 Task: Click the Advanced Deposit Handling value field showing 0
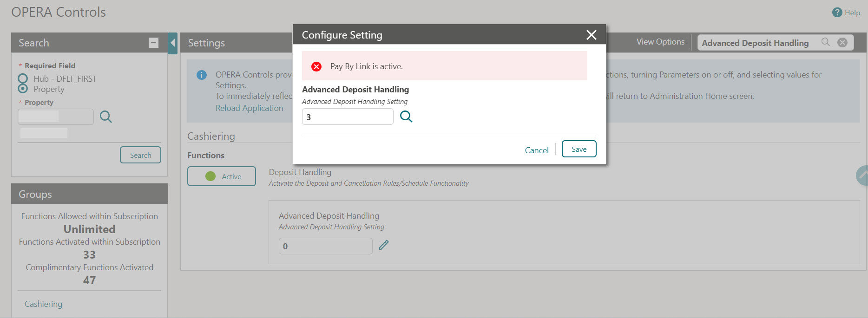(326, 246)
